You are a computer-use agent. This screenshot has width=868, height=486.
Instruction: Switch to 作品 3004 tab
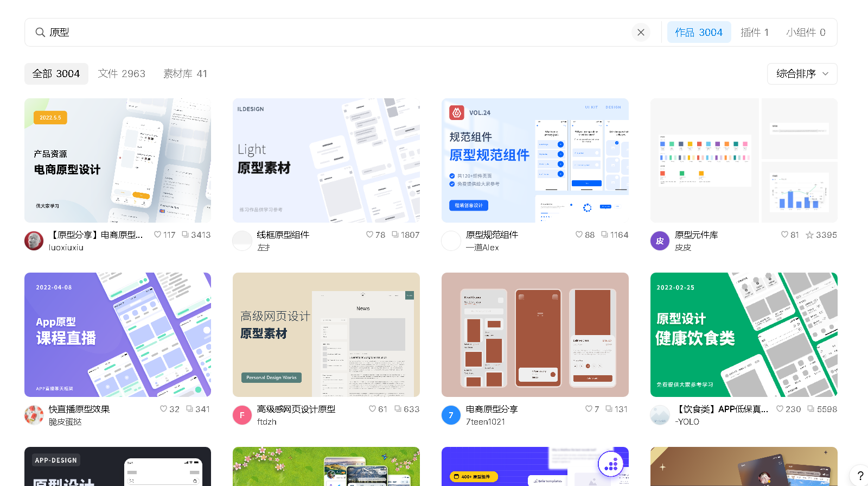point(699,33)
